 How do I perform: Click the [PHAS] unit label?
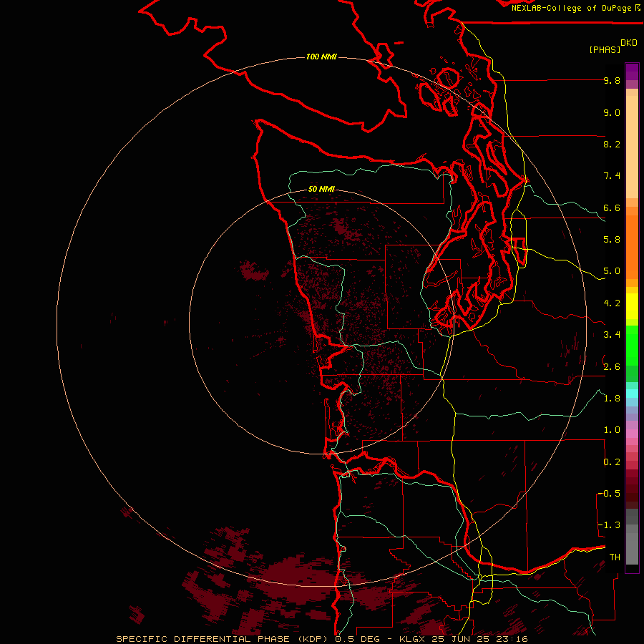pos(605,49)
